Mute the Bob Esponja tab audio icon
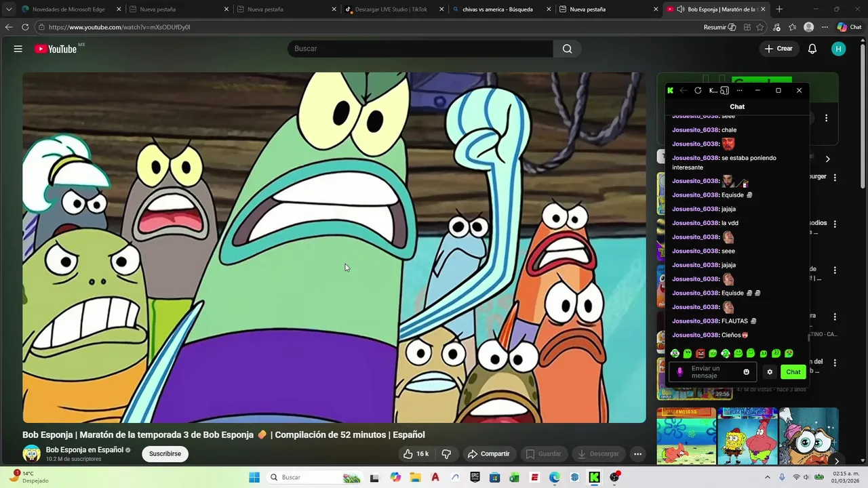Viewport: 868px width, 488px height. (x=681, y=9)
